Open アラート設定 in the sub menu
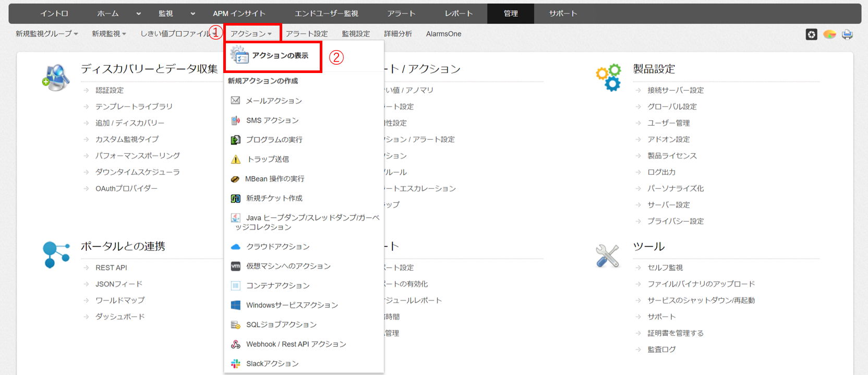The width and height of the screenshot is (868, 375). click(x=307, y=34)
